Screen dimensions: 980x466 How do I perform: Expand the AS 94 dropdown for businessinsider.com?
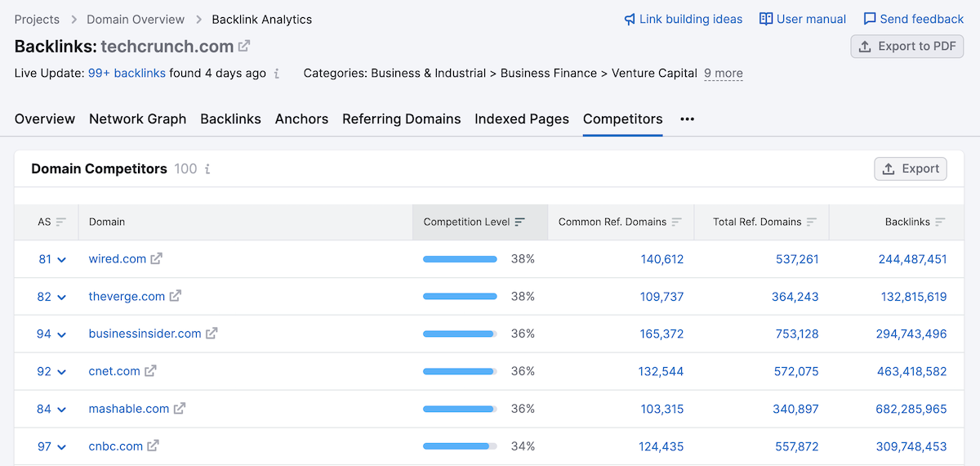(61, 334)
